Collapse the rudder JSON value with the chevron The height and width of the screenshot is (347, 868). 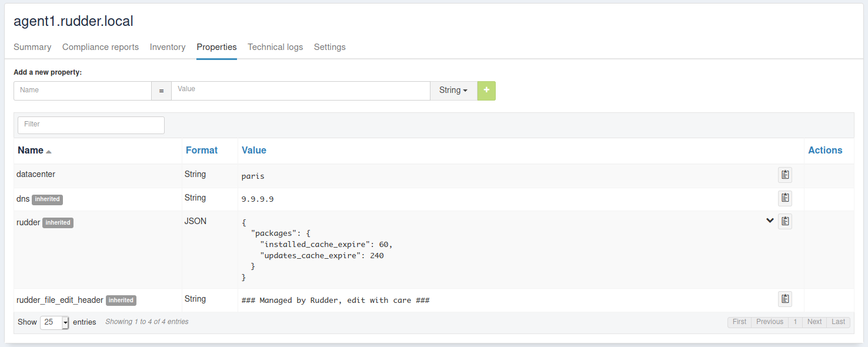(769, 220)
